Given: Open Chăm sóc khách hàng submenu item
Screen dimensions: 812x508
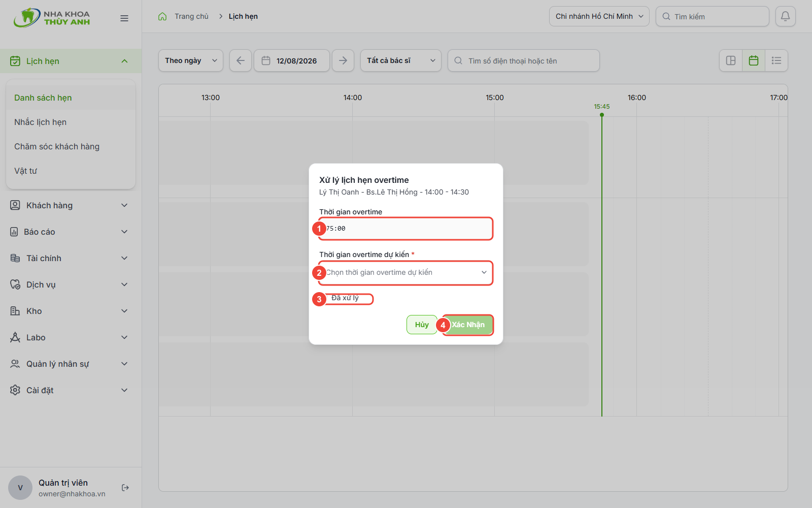Looking at the screenshot, I should 71,146.
